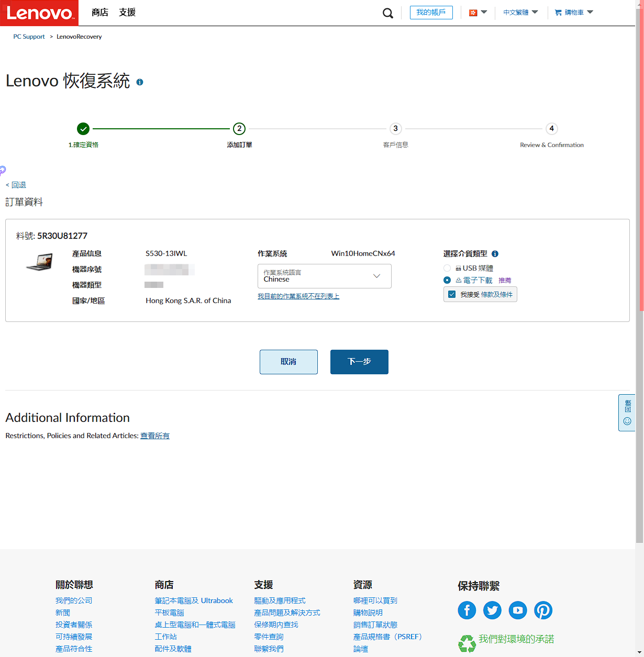Click the 我的帳戶 button
This screenshot has height=657, width=644.
pyautogui.click(x=431, y=13)
